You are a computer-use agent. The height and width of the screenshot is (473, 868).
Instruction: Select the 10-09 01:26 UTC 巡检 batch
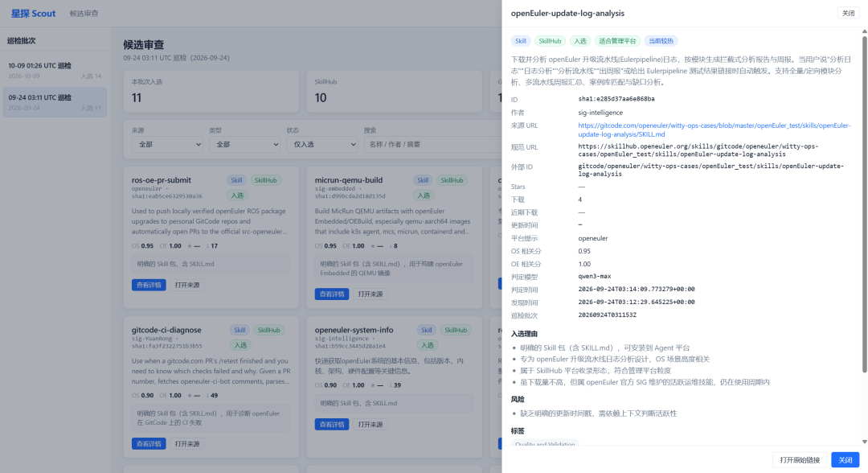coord(55,70)
